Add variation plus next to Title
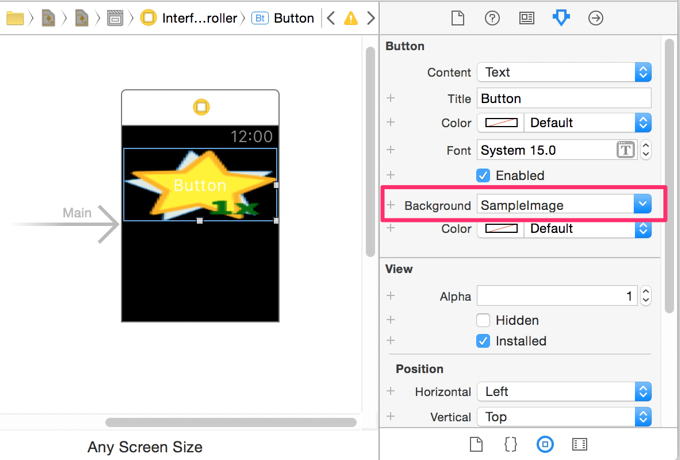680x460 pixels. coord(391,98)
